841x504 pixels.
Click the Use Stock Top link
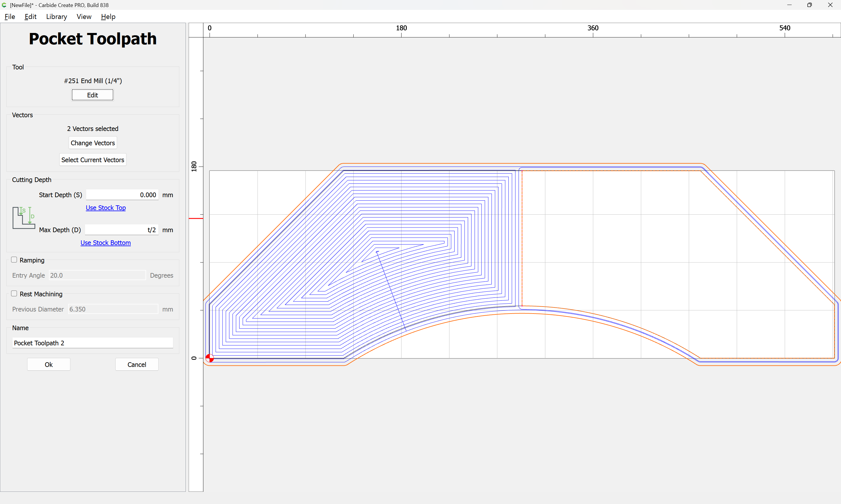105,208
